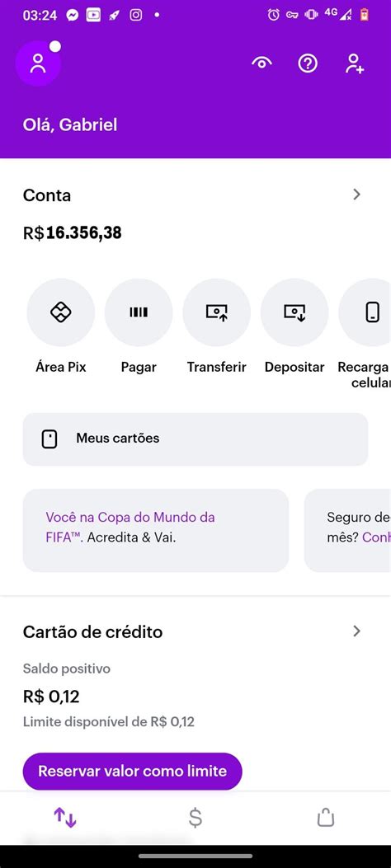Viewport: 391px width, 868px height.
Task: Open the Copa do Mundo da FIFA link
Action: [x=130, y=527]
